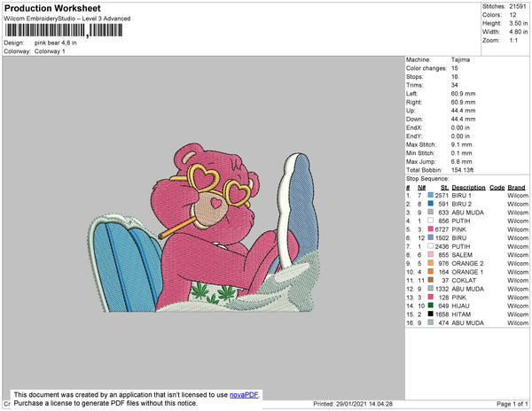Click the BIRU 1 light blue swatch

tap(431, 195)
